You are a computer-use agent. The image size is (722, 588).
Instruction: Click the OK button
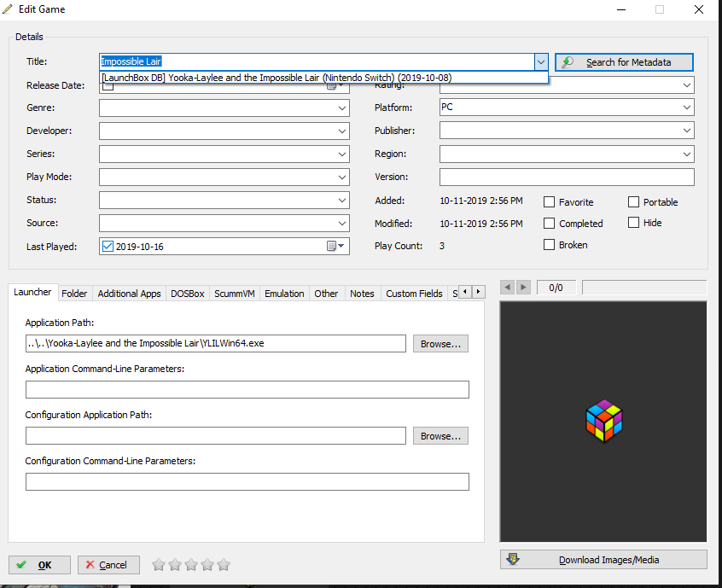[x=39, y=565]
